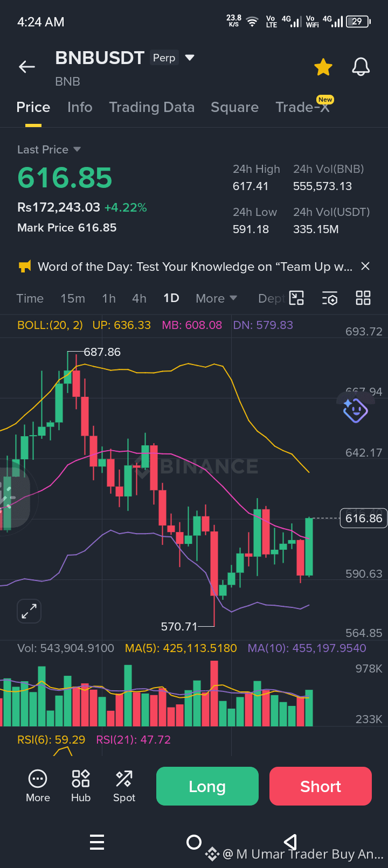
Task: Click the Mark Price 616.85 text
Action: pos(67,228)
